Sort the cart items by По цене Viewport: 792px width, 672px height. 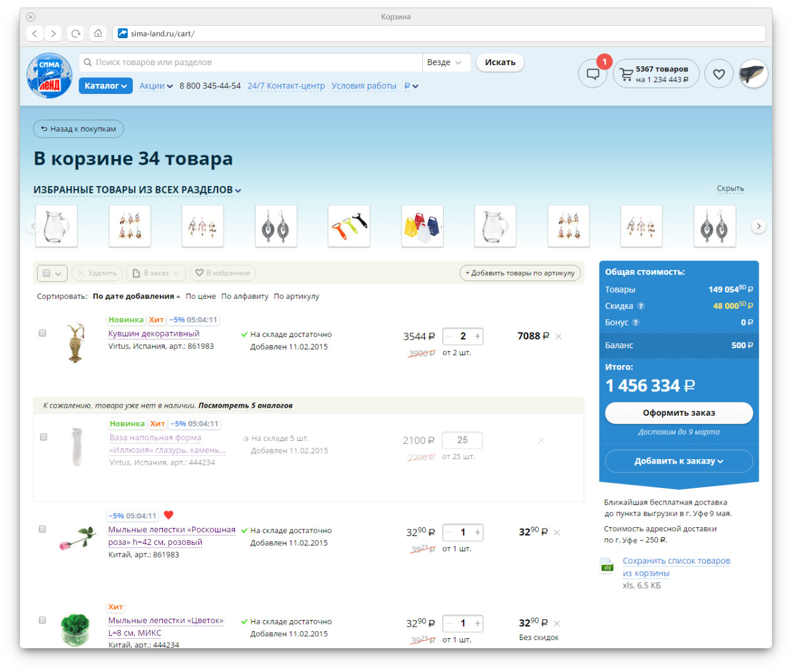pyautogui.click(x=201, y=296)
